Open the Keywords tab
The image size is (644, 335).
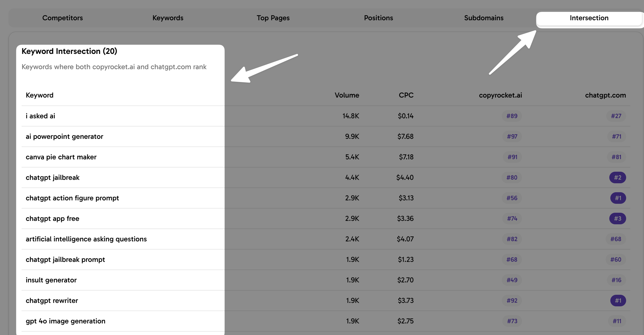[168, 18]
